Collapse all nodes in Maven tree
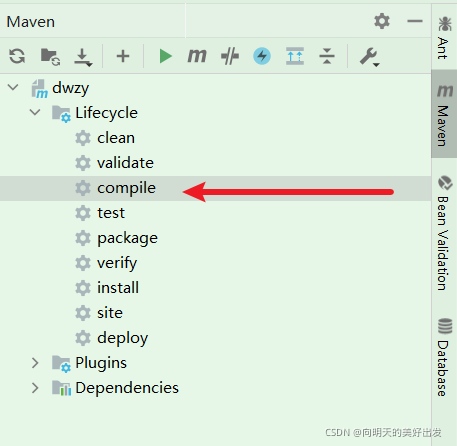 pyautogui.click(x=327, y=56)
